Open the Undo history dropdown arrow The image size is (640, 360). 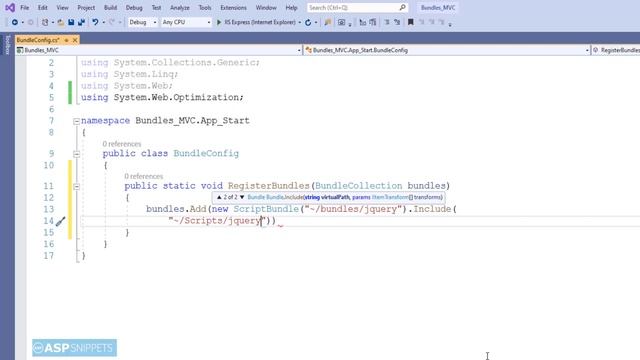pyautogui.click(x=103, y=22)
